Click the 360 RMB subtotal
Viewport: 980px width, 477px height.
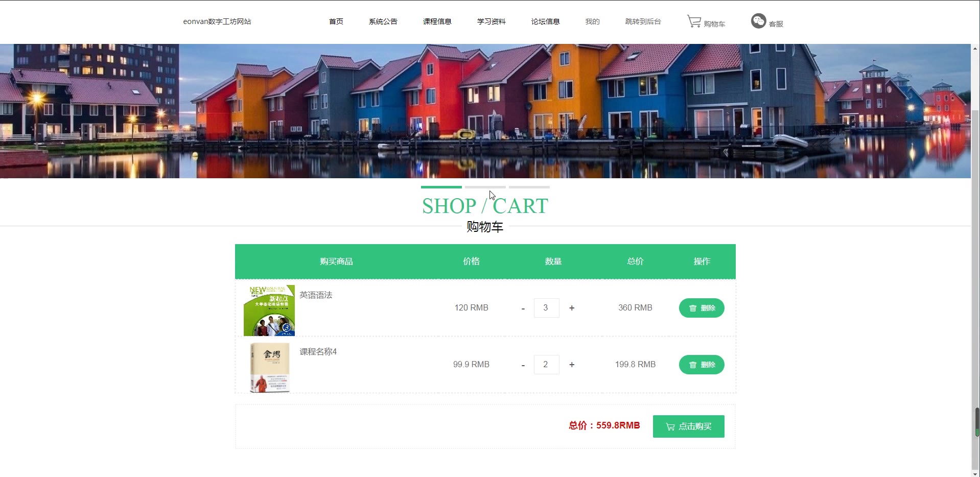(635, 308)
